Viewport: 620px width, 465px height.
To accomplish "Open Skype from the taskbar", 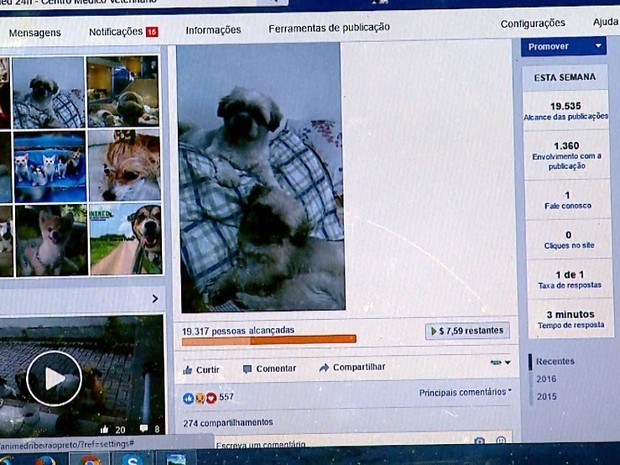I will coord(132,459).
